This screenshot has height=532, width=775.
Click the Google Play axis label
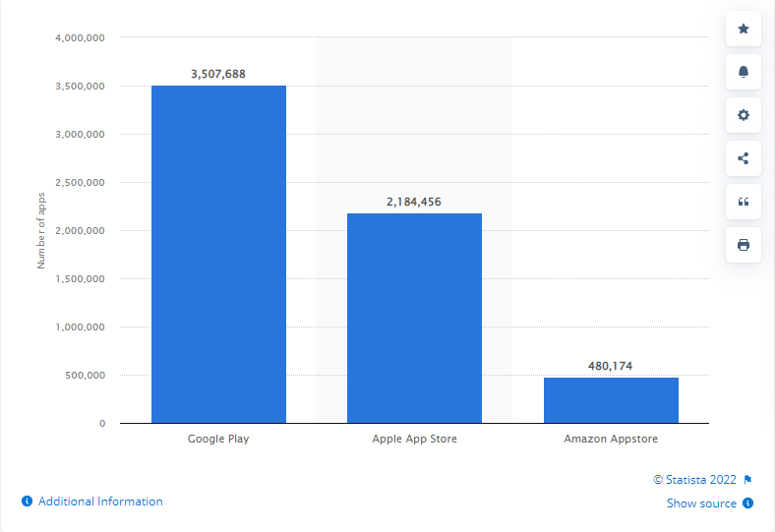click(218, 439)
